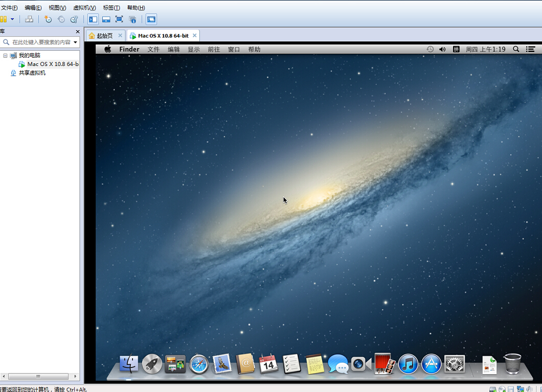Screen dimensions: 542x392
Task: Click the library horizontal scrollbar thumb
Action: (x=38, y=376)
